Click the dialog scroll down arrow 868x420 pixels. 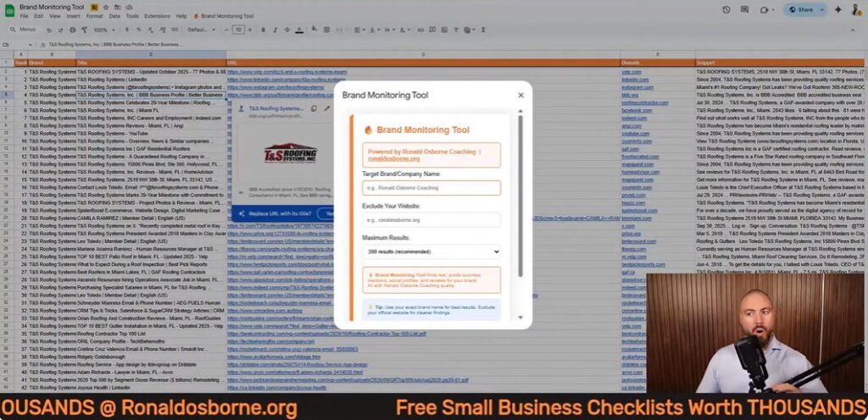(520, 318)
